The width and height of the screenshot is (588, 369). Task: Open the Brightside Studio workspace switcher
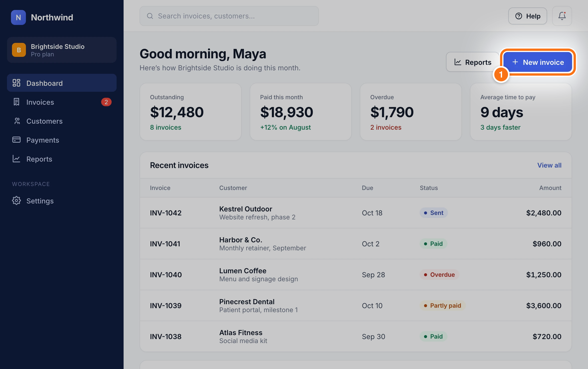[x=62, y=50]
